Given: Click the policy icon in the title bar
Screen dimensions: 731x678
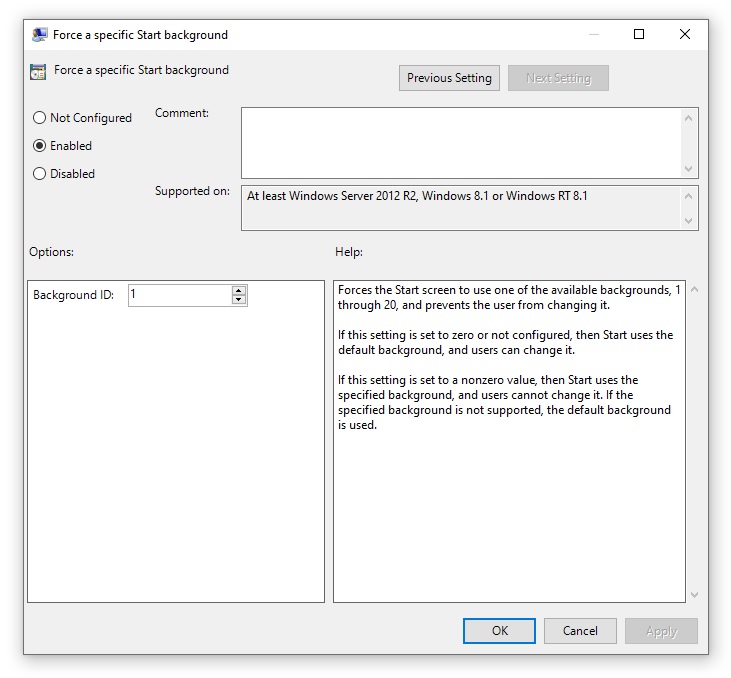Looking at the screenshot, I should point(39,35).
